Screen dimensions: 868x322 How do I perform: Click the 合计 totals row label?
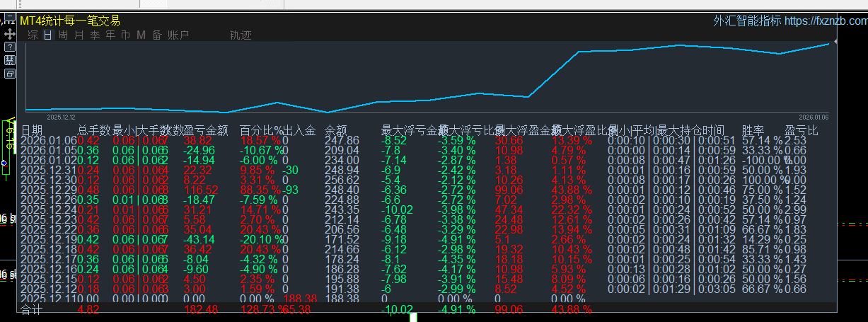pos(32,311)
